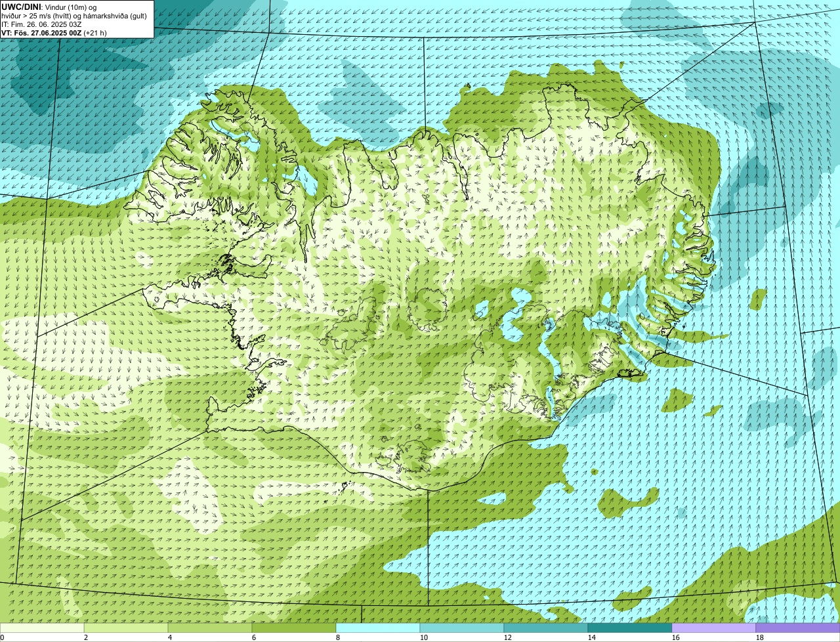
Task: Click the 6–8 m/s olive green legend swatch
Action: 294,628
